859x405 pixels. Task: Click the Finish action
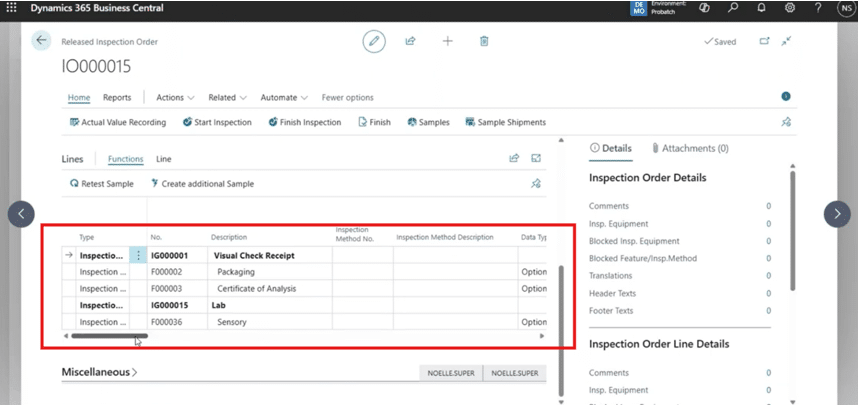(374, 122)
